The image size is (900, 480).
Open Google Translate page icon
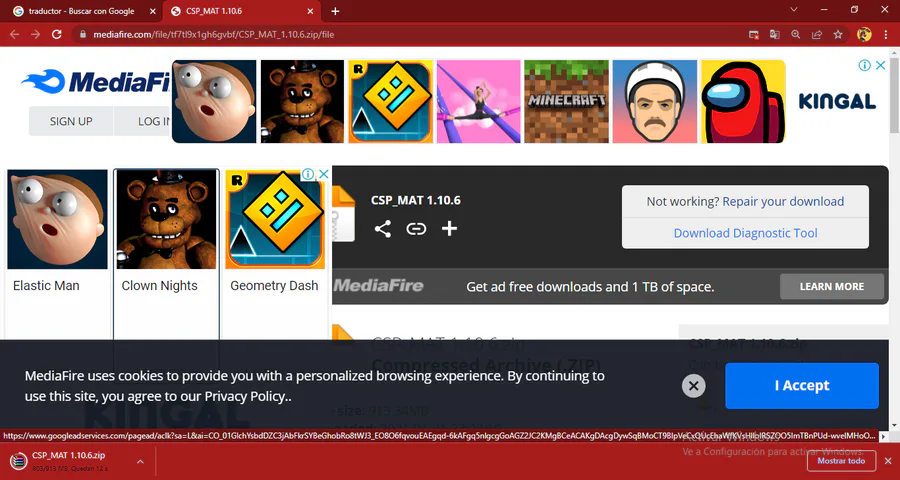[775, 34]
